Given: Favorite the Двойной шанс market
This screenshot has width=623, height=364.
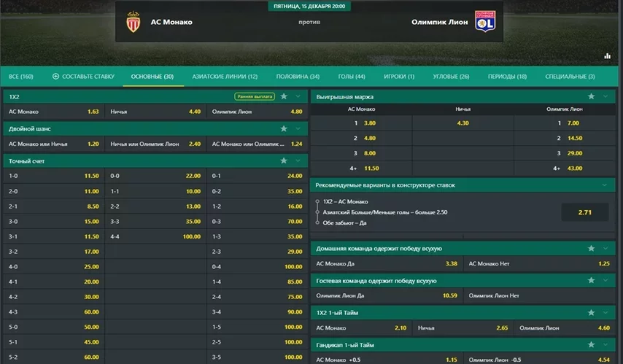Looking at the screenshot, I should pos(284,129).
